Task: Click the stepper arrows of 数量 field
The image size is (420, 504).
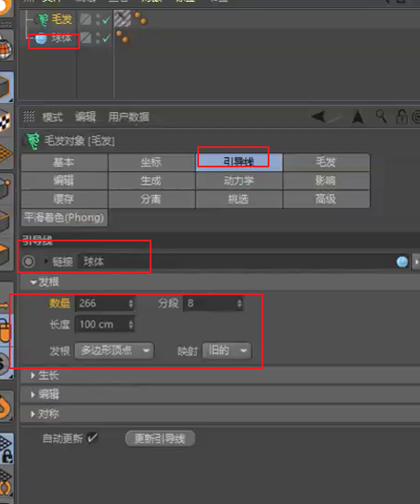Action: pos(130,303)
